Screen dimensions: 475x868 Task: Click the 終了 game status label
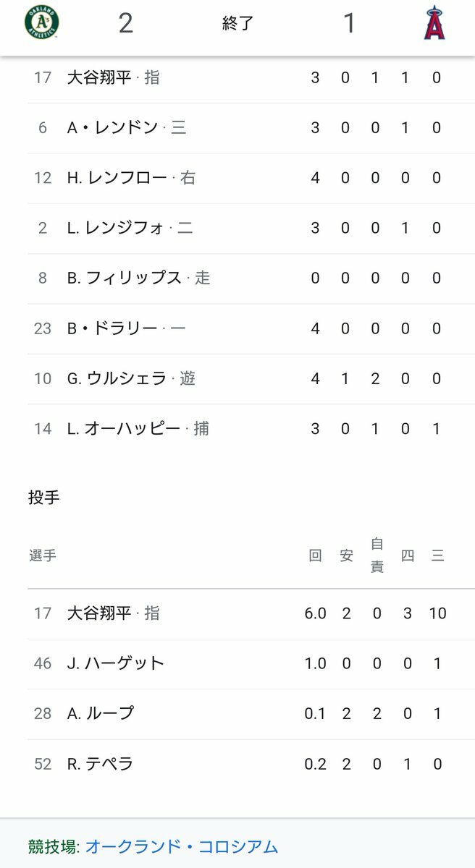237,24
